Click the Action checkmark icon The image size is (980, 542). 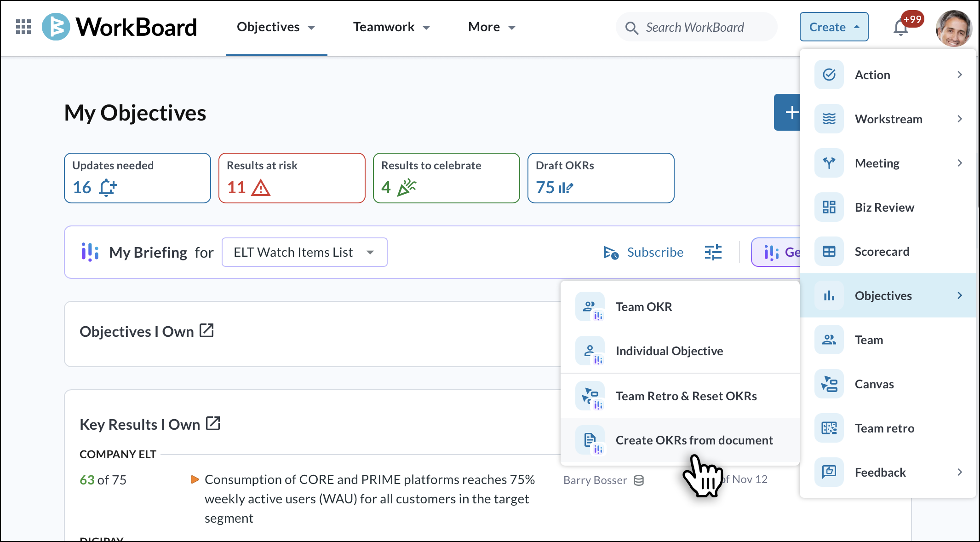click(x=829, y=75)
